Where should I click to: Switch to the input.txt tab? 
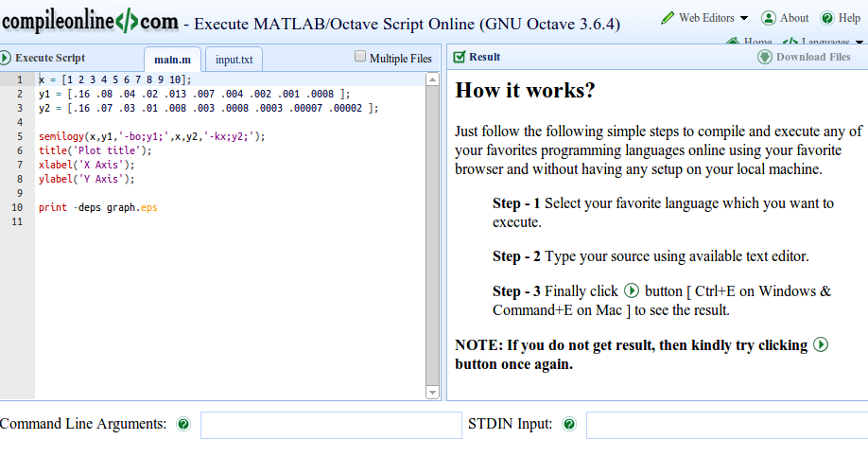(234, 60)
